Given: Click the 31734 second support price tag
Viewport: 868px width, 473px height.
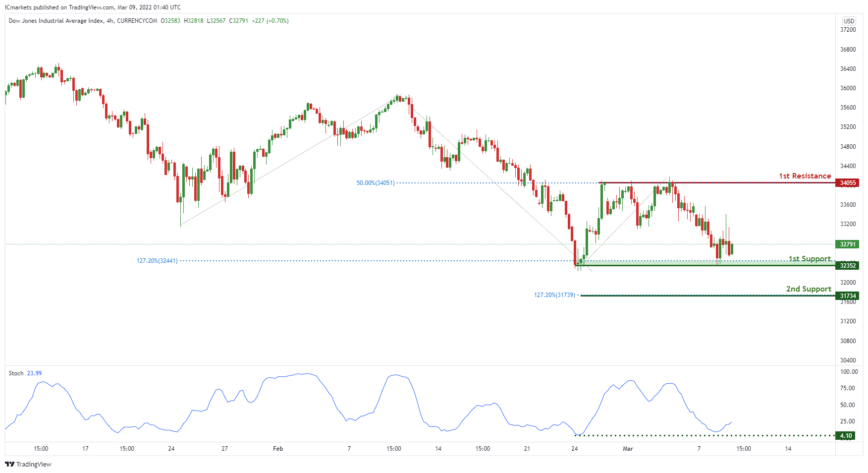Looking at the screenshot, I should [x=848, y=296].
